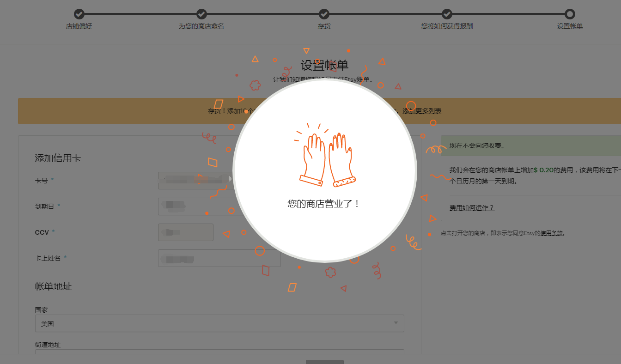Open the 使用条款 terms link

(552, 233)
